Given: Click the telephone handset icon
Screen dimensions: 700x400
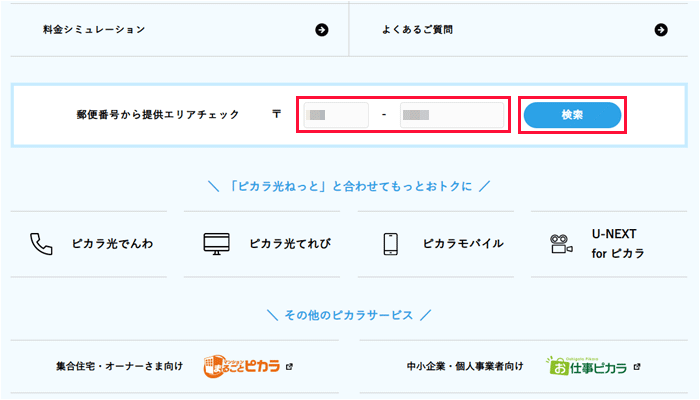Looking at the screenshot, I should tap(41, 243).
